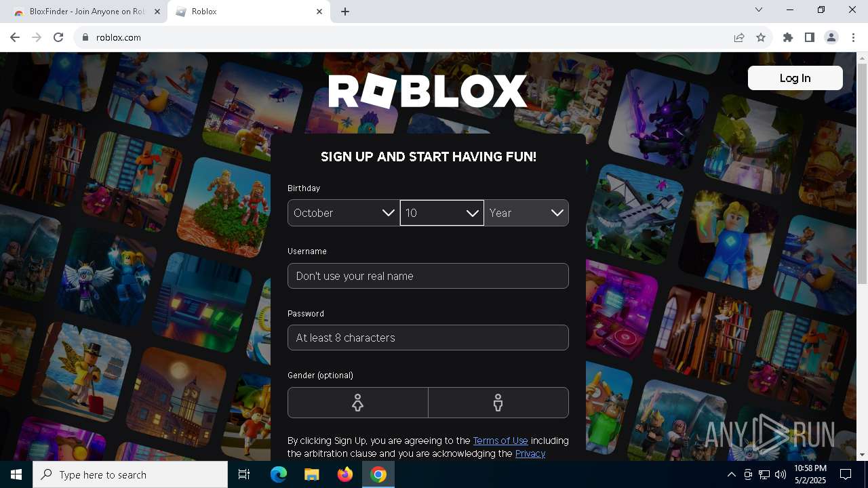
Task: Open the birthday Year dropdown
Action: 526,213
